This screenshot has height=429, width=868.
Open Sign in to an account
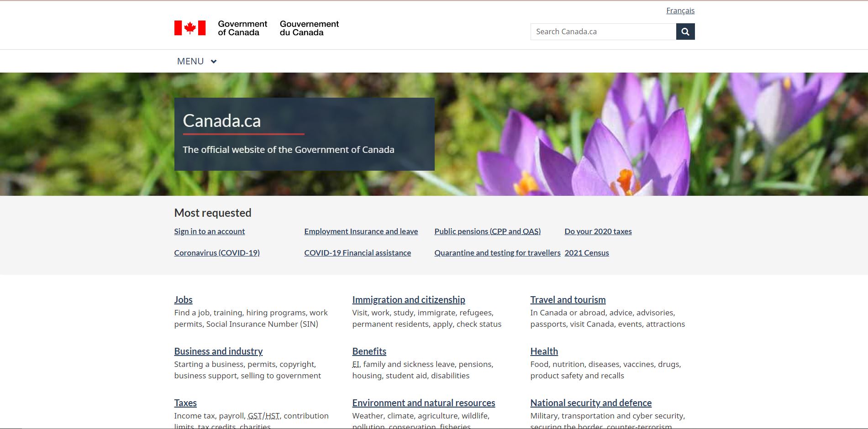[x=210, y=231]
